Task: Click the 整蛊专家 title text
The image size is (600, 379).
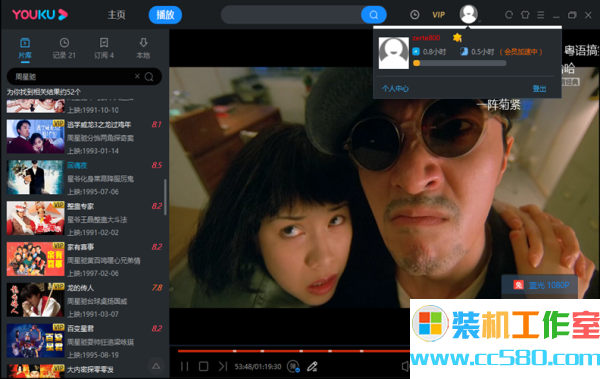Action: pyautogui.click(x=80, y=206)
